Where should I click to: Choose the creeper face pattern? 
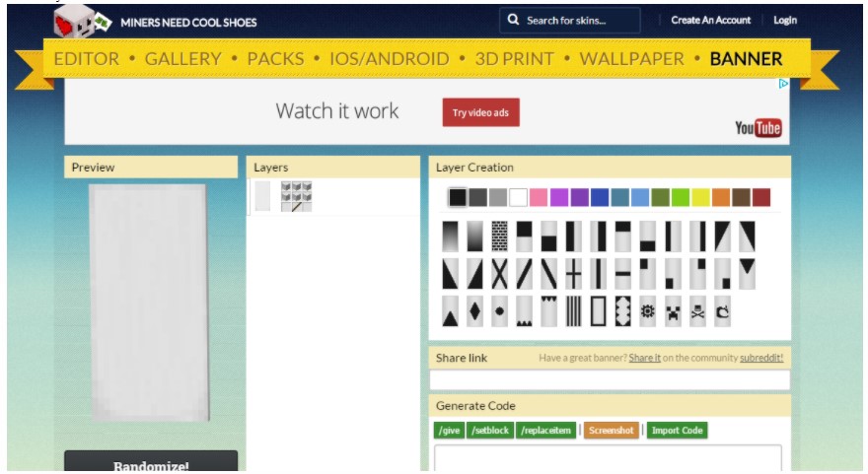[x=674, y=311]
